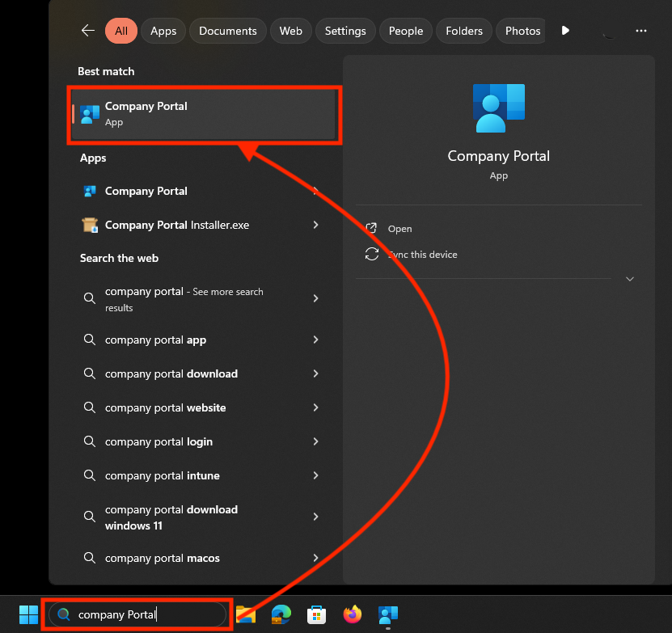Switch to the Documents filter tab
Viewport: 672px width, 633px height.
227,31
